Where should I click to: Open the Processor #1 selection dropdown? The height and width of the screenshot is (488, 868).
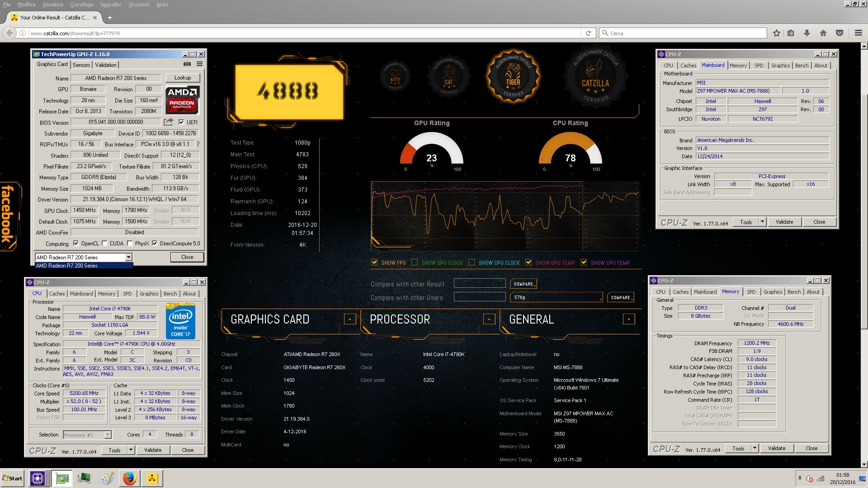coord(108,435)
